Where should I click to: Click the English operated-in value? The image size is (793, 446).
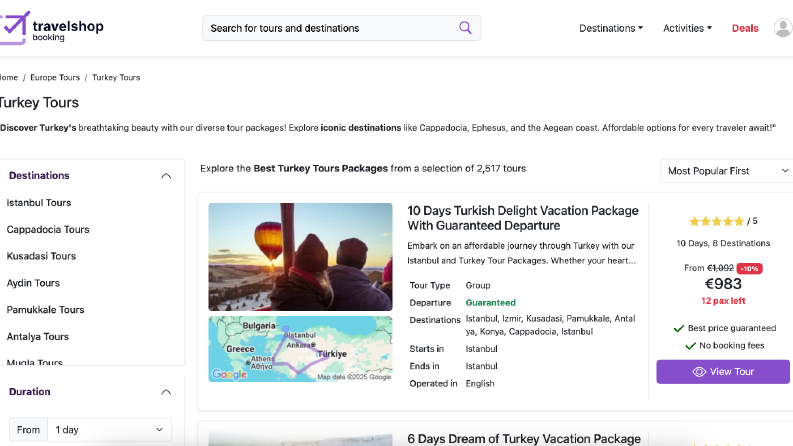point(480,383)
